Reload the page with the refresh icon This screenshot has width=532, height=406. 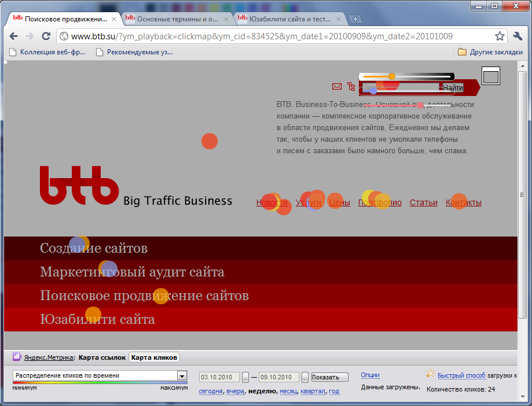pyautogui.click(x=46, y=36)
